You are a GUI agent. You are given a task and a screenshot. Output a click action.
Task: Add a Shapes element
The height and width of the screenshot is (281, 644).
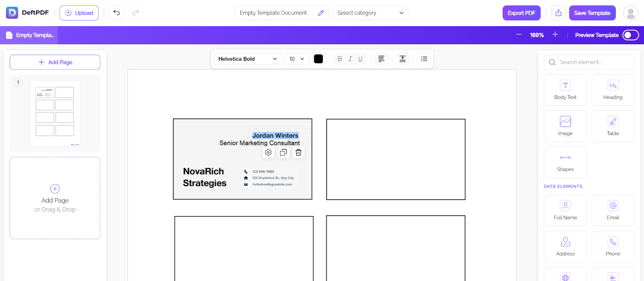pyautogui.click(x=565, y=162)
